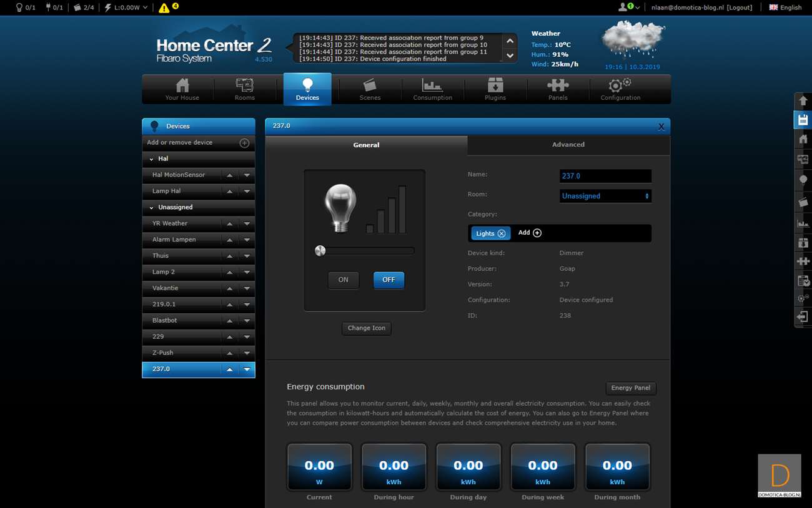Click the logout arrow icon in right sidebar
The height and width of the screenshot is (508, 812).
click(803, 317)
